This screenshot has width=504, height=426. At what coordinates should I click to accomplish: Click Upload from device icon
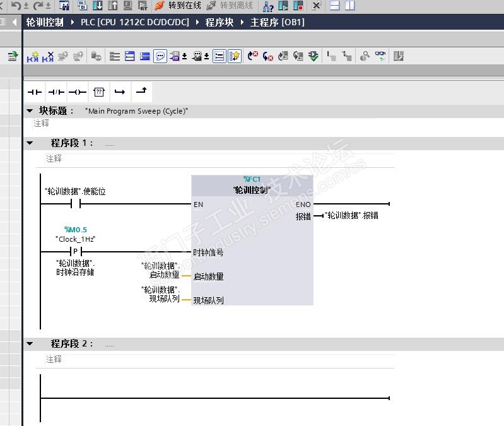coord(112,6)
